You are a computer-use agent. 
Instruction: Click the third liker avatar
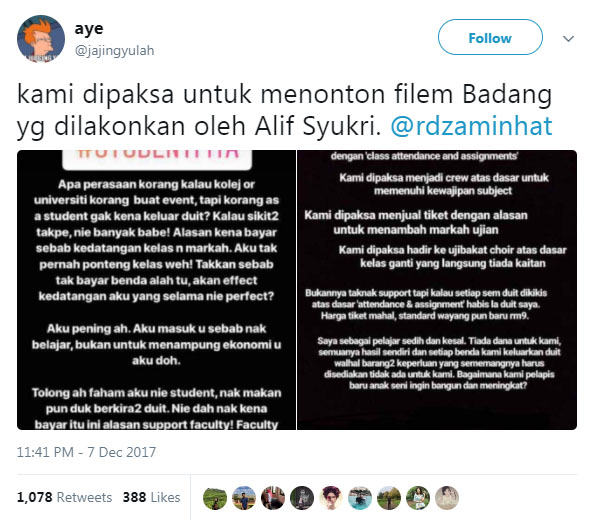coord(273,498)
